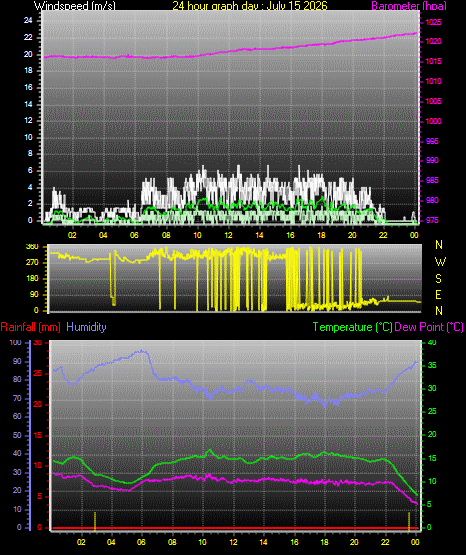Click the humidity peak near 06 hours

pyautogui.click(x=142, y=351)
